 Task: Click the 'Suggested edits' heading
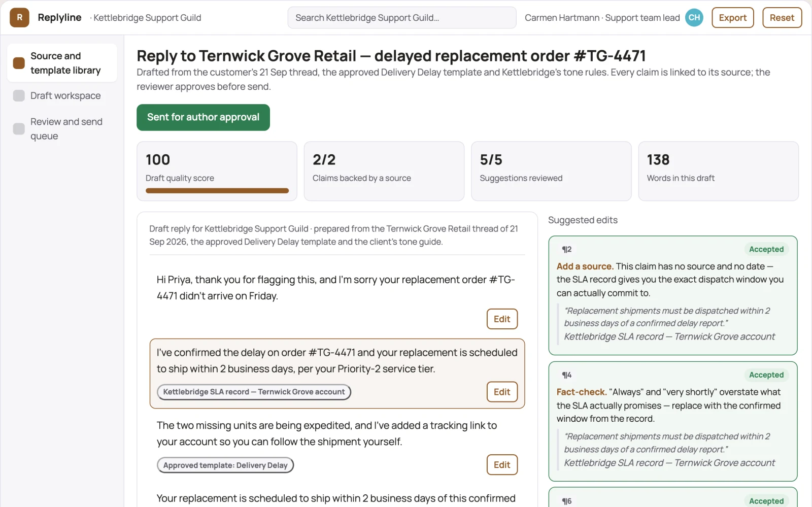point(583,220)
